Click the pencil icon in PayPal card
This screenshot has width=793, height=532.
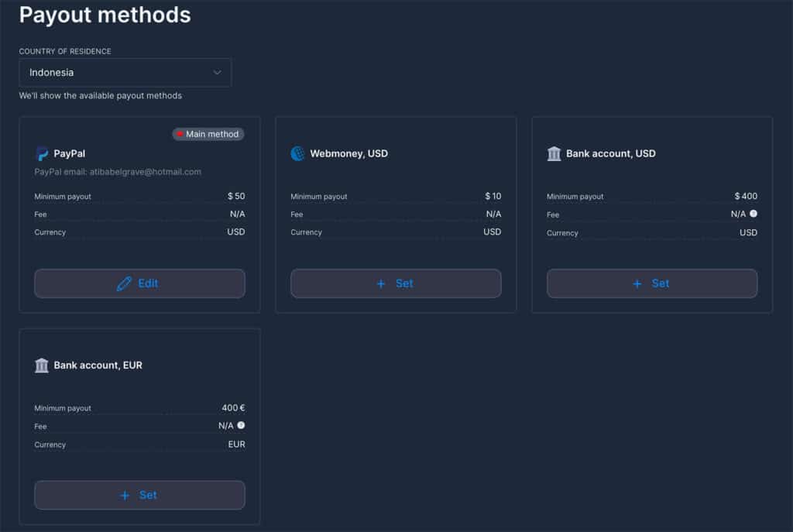click(x=124, y=283)
